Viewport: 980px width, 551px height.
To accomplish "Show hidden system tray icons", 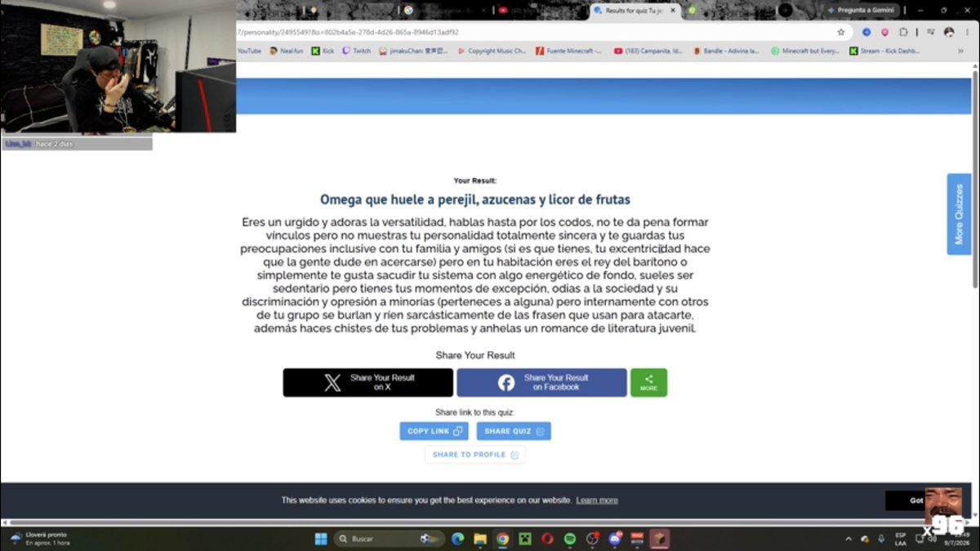I will (x=849, y=539).
